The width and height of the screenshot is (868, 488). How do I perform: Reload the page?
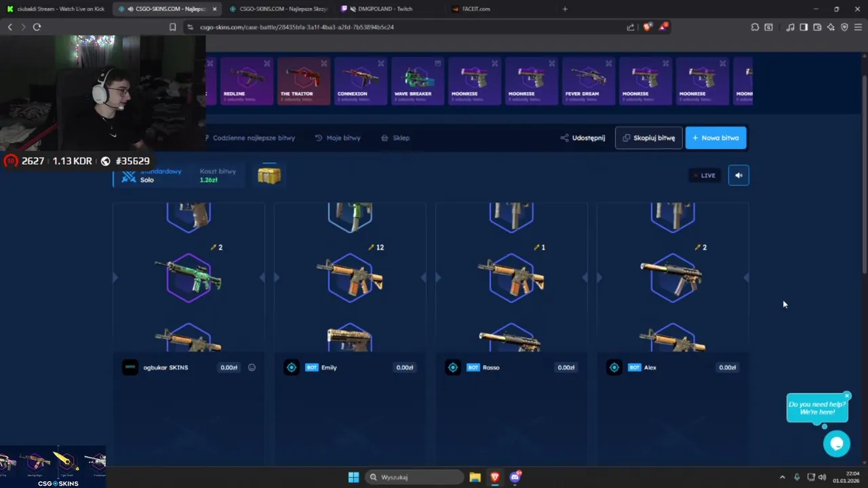pyautogui.click(x=37, y=27)
